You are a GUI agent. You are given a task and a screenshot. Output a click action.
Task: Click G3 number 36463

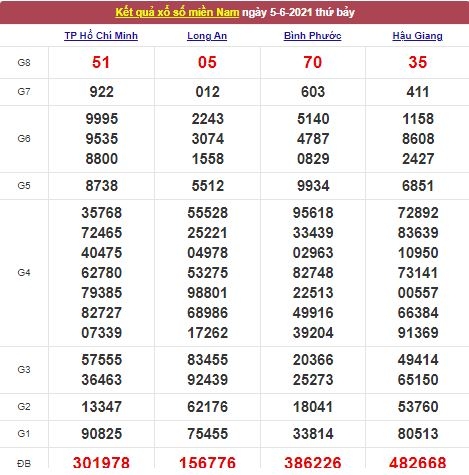pos(102,380)
